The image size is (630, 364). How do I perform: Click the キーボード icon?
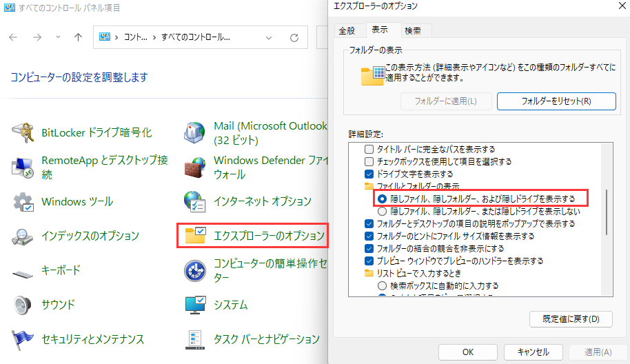click(23, 270)
